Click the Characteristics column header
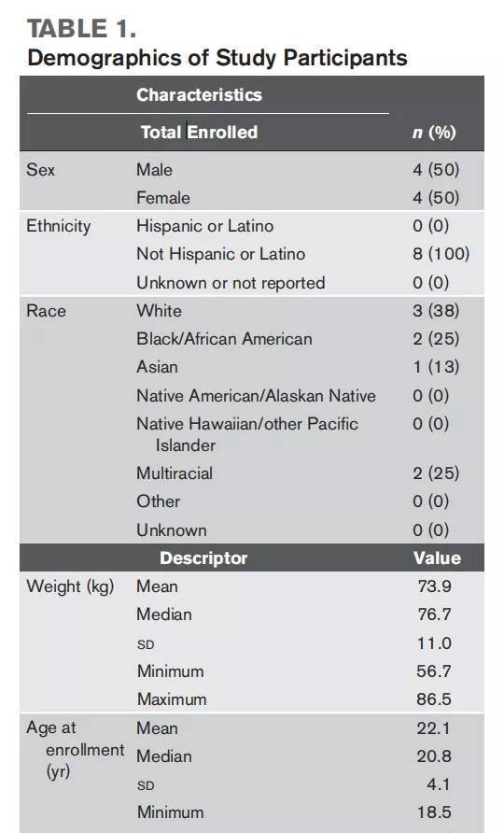The height and width of the screenshot is (833, 504). tap(199, 94)
